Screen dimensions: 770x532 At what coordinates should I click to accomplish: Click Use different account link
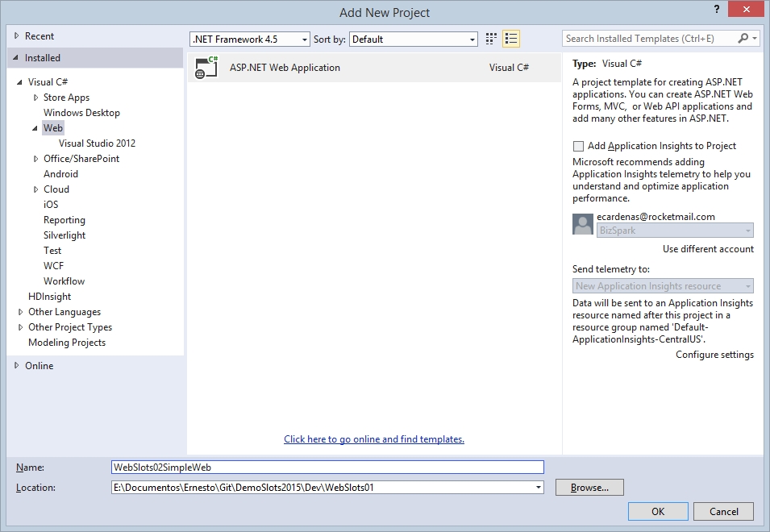(x=708, y=249)
